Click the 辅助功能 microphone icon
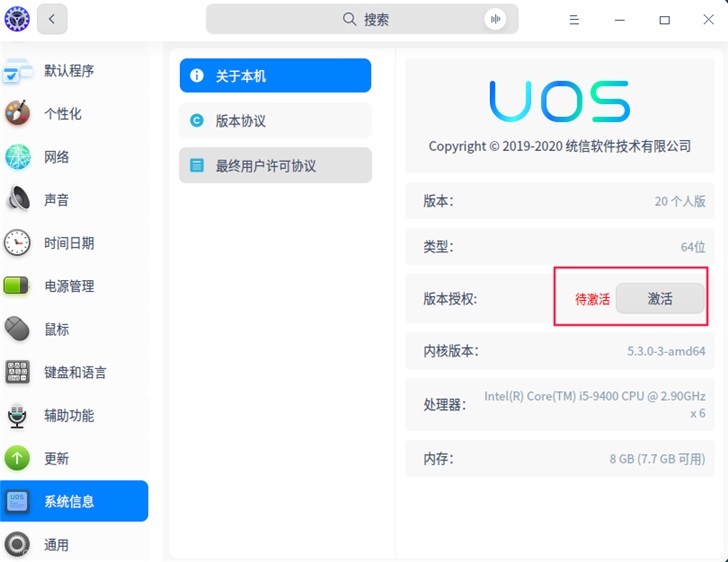Image resolution: width=728 pixels, height=562 pixels. coord(17,415)
